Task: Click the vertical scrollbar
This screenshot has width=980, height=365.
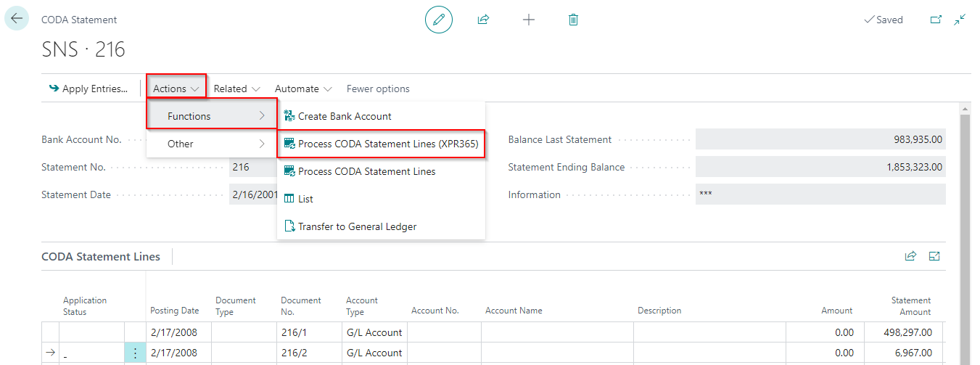Action: (x=964, y=232)
